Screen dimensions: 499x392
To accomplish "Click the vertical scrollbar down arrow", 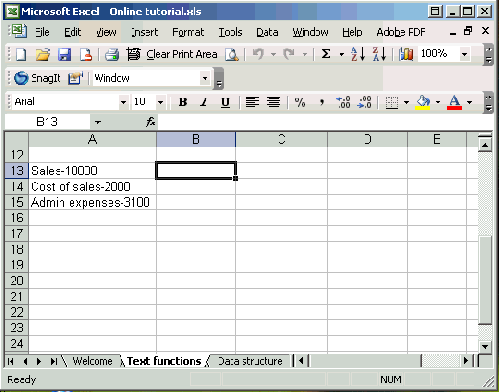I will click(x=485, y=347).
